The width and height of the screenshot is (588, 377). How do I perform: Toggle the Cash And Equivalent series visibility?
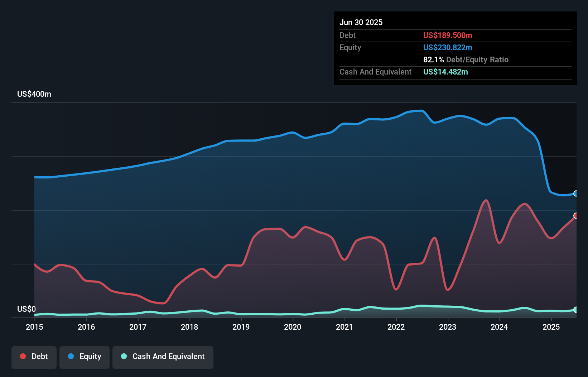pyautogui.click(x=163, y=357)
